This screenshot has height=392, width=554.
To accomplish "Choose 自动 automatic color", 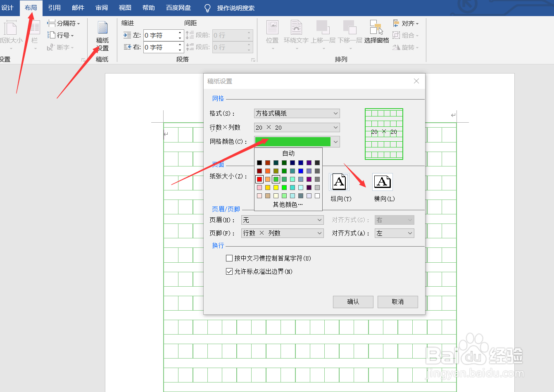I will [x=288, y=153].
